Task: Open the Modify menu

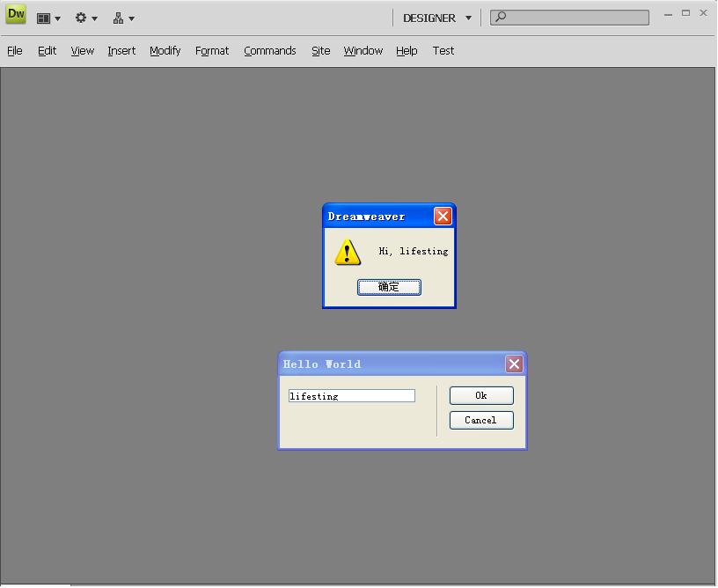Action: 165,51
